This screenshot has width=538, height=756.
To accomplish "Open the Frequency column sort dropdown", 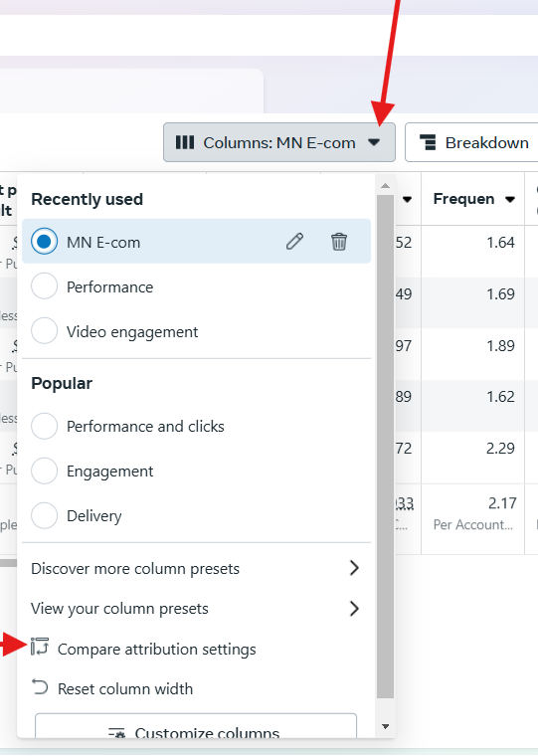I will click(510, 199).
